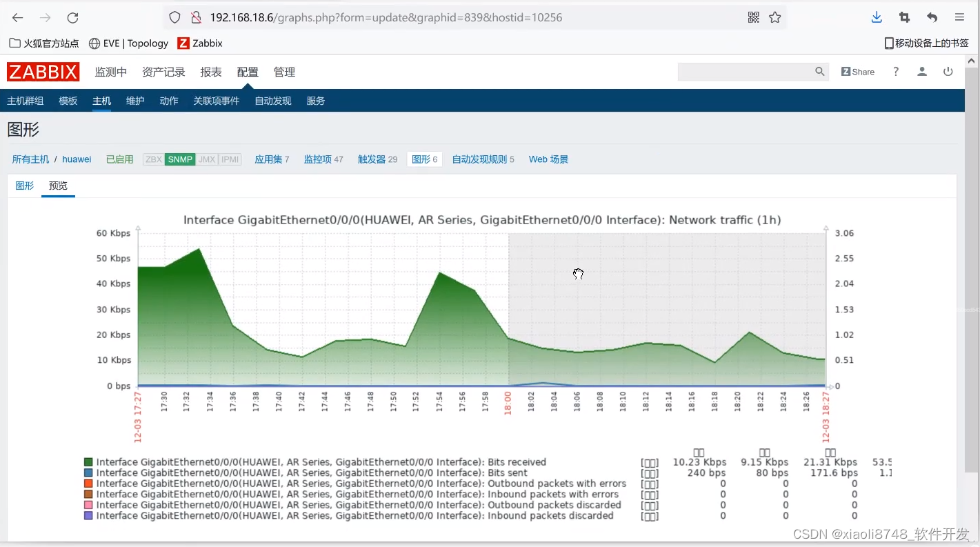Image resolution: width=980 pixels, height=547 pixels.
Task: Click the graph title text
Action: coord(482,220)
